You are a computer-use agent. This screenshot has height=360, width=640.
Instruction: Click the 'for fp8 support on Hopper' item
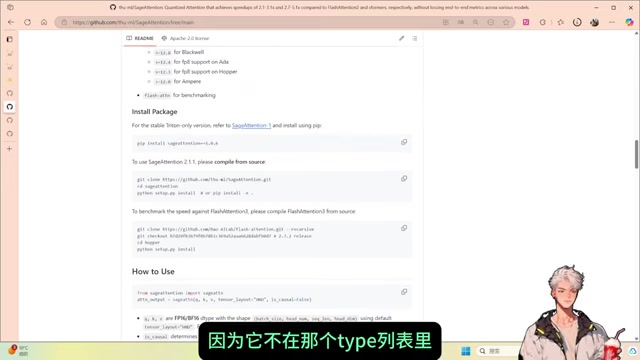(x=196, y=71)
